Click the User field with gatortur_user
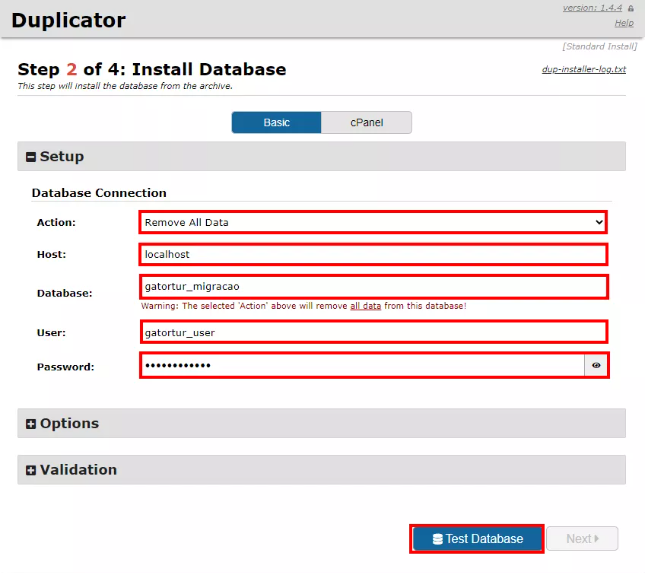 coord(373,332)
